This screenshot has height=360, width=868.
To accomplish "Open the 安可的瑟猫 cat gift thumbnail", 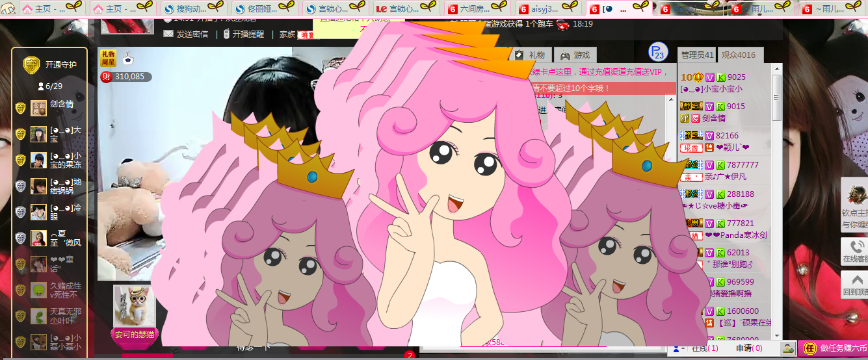I will click(135, 306).
